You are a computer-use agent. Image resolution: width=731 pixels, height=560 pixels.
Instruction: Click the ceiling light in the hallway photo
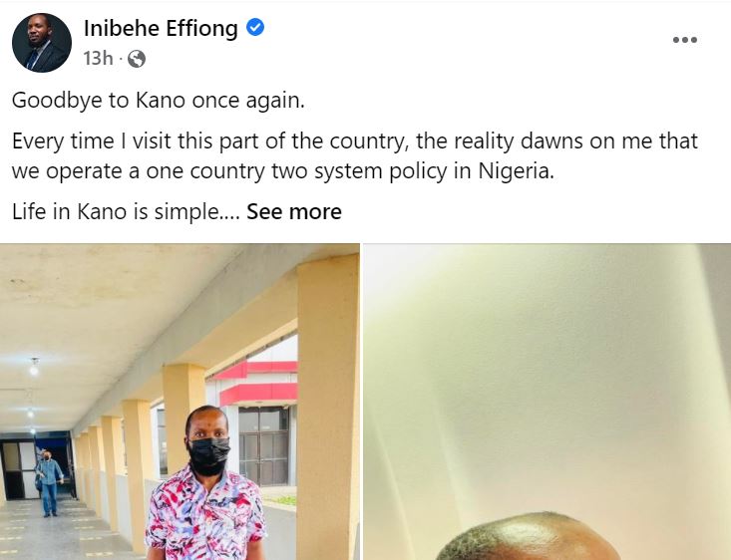pyautogui.click(x=34, y=367)
